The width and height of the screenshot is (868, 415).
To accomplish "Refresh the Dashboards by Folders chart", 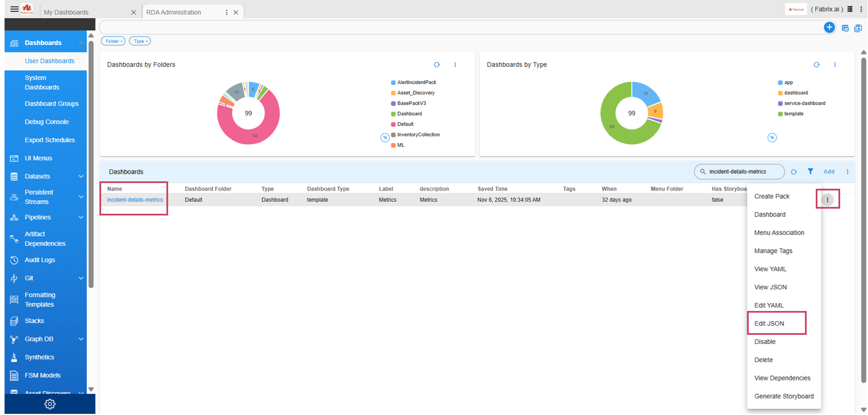I will (437, 65).
